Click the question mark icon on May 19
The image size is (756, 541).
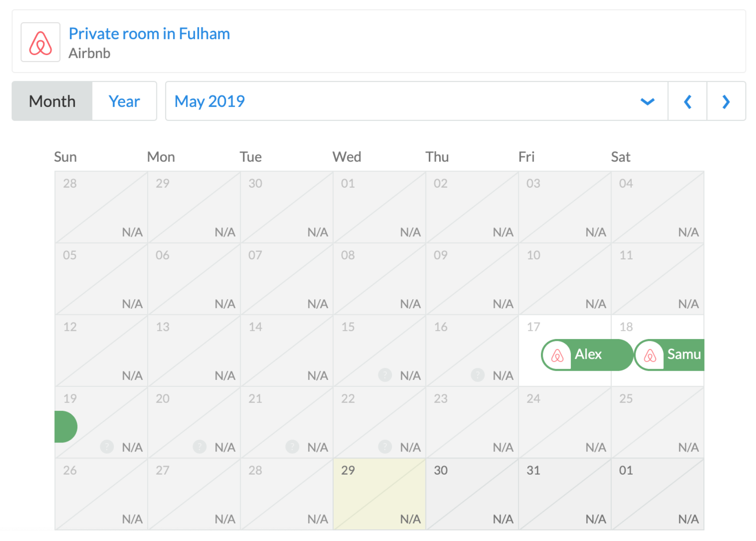click(107, 446)
